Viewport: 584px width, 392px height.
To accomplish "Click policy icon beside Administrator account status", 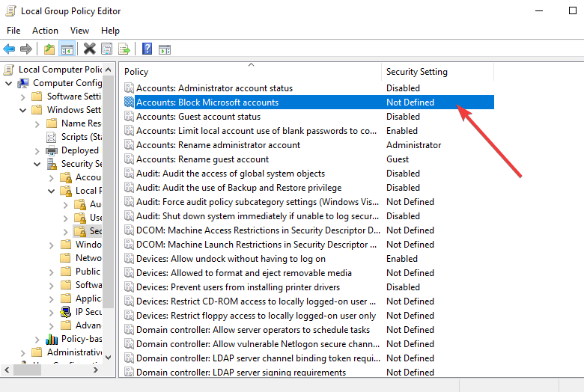I will pyautogui.click(x=129, y=88).
